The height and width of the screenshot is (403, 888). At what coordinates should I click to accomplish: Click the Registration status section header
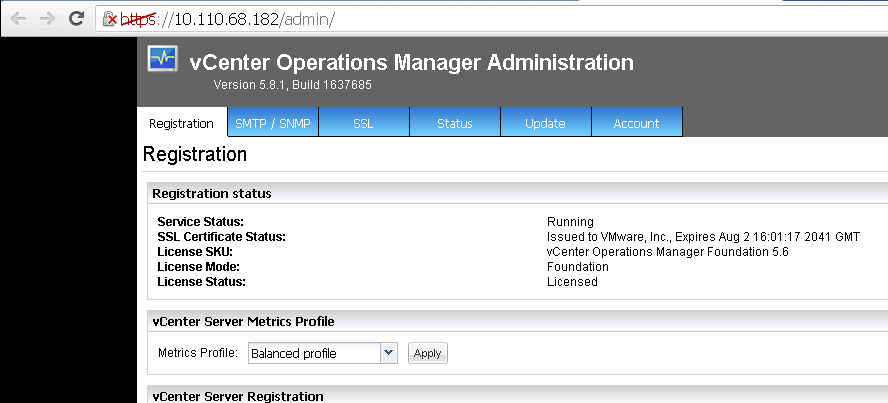[x=211, y=193]
